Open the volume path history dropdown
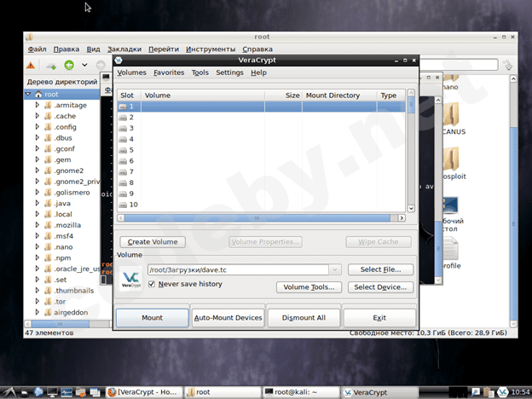 [335, 269]
